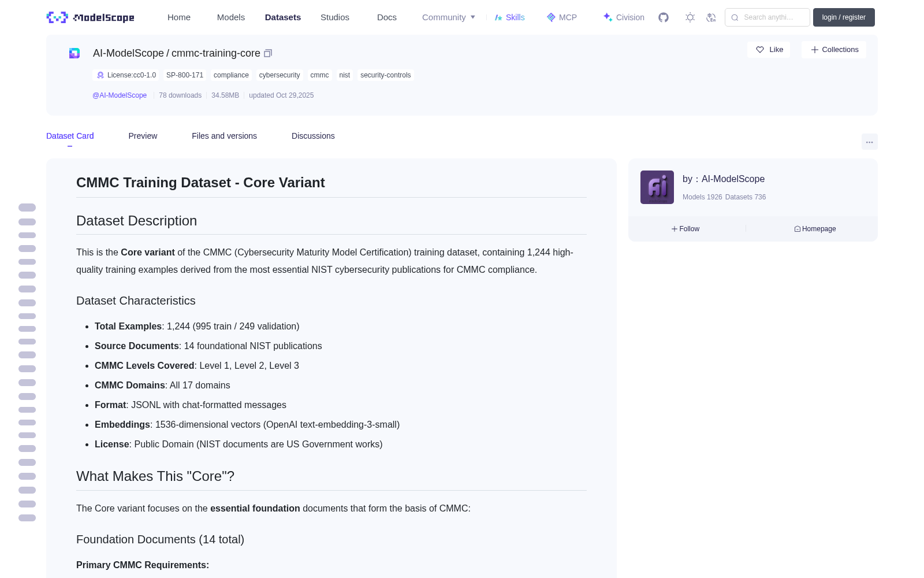Click the AI-ModelScope avatar thumbnail

point(657,187)
